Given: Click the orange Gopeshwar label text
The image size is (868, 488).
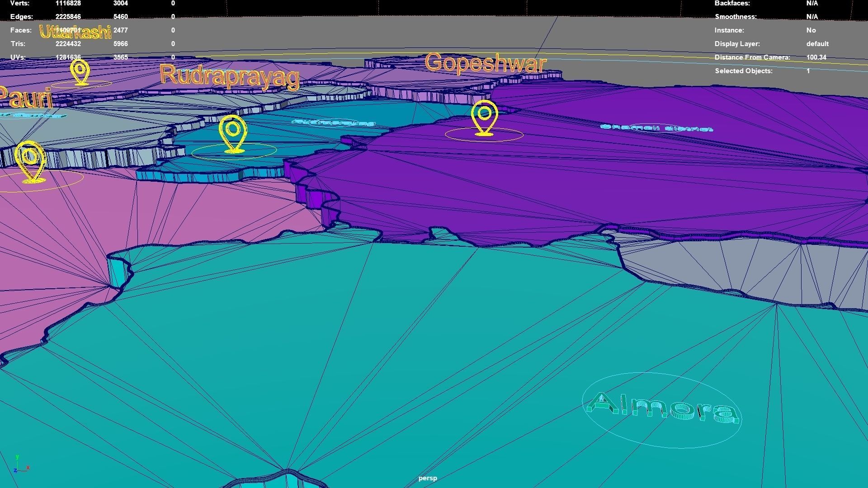Looking at the screenshot, I should coord(486,63).
